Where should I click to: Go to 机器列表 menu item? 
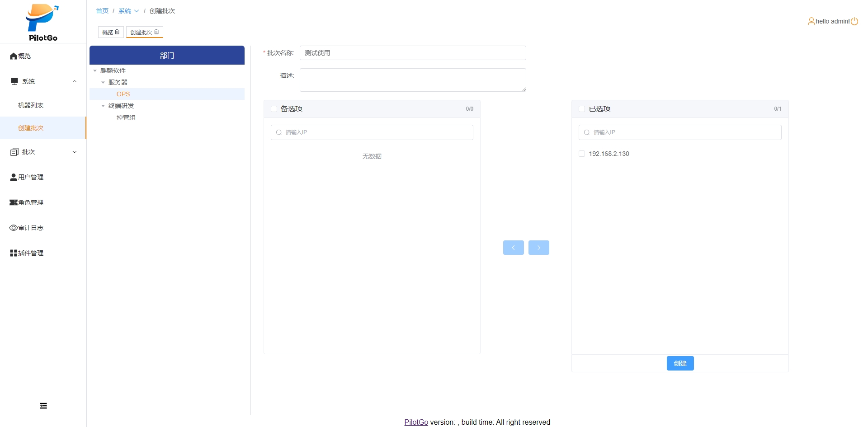31,105
